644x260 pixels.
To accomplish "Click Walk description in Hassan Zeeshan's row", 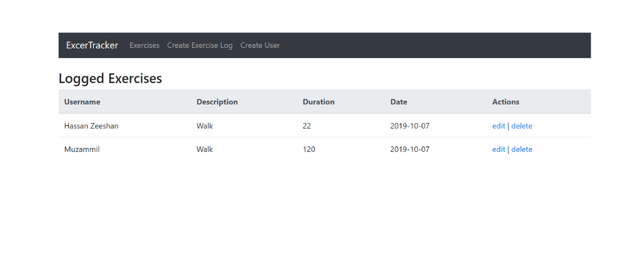I will [x=205, y=126].
